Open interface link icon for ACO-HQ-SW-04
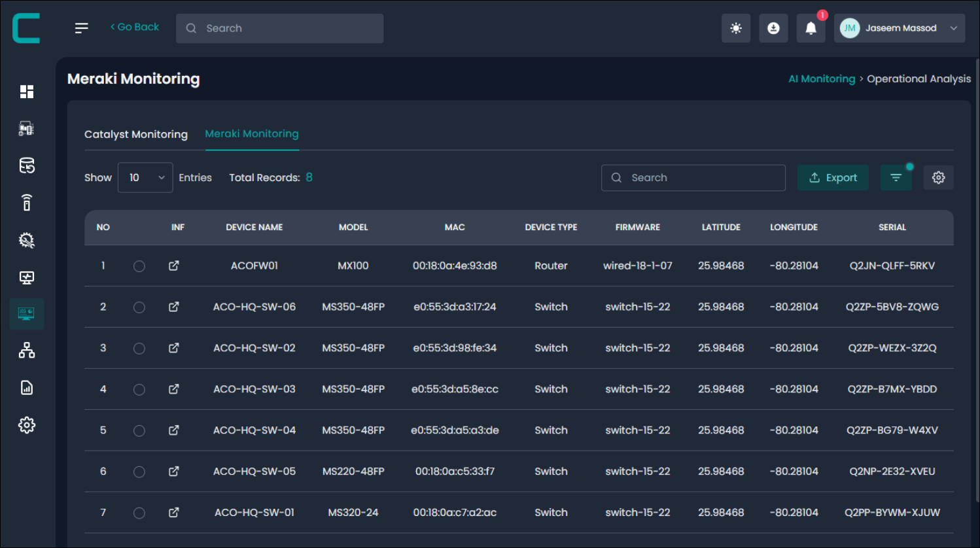The width and height of the screenshot is (980, 548). point(174,430)
